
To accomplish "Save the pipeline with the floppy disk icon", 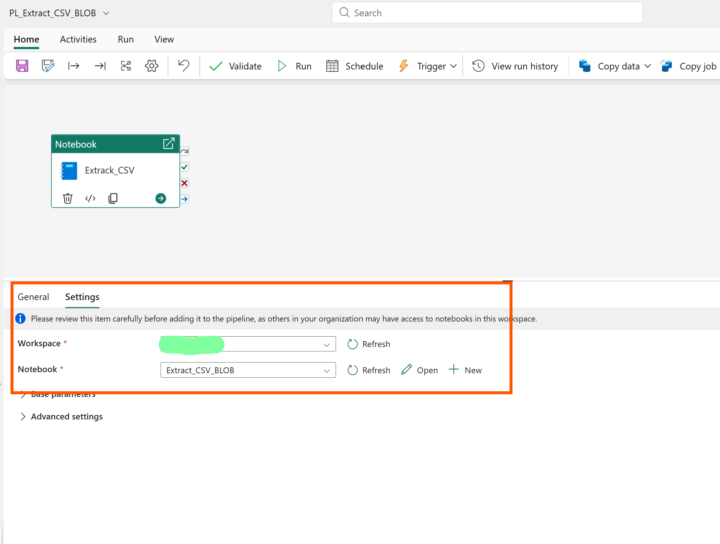I will coord(22,66).
